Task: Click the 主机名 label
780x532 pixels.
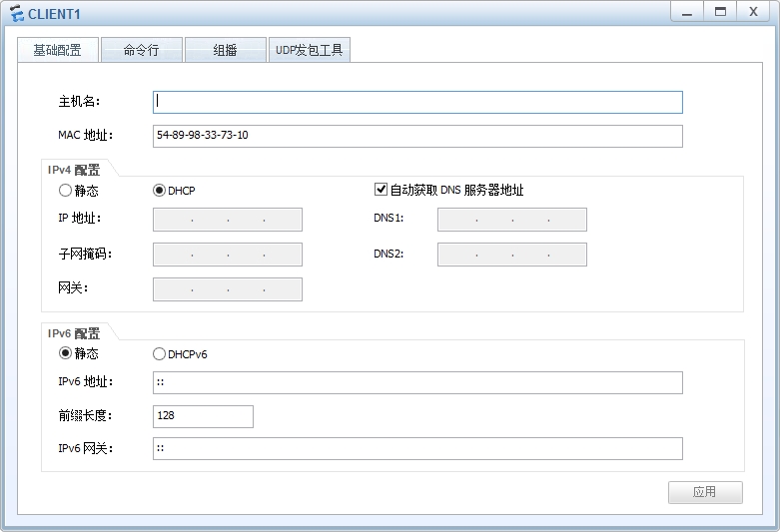Action: (79, 102)
